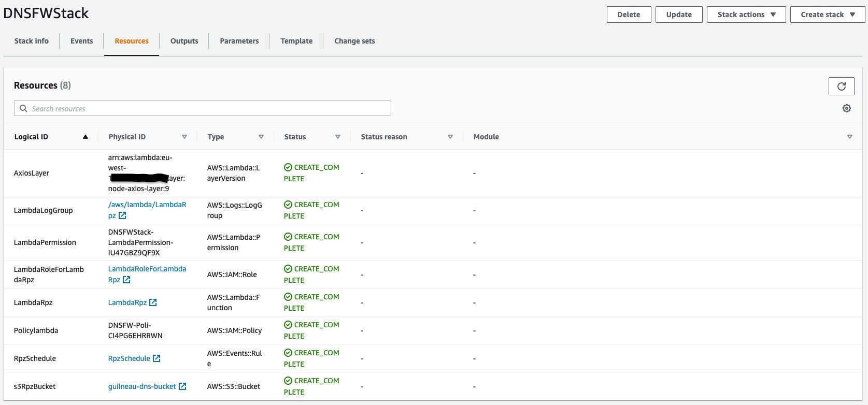Open /aws/lambda/LambdaRpz log group link
The image size is (868, 405).
[x=147, y=210]
